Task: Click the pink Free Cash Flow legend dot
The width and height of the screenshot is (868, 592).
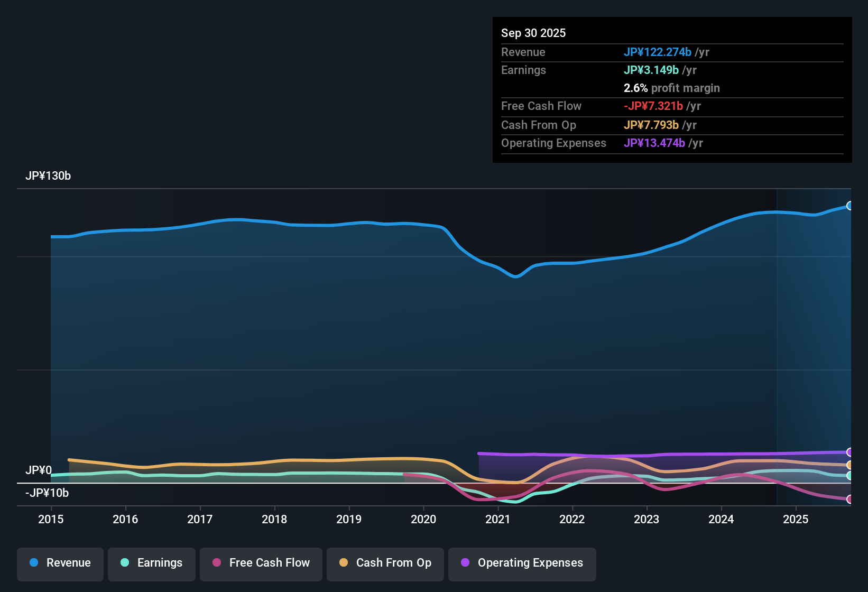Action: [x=216, y=563]
